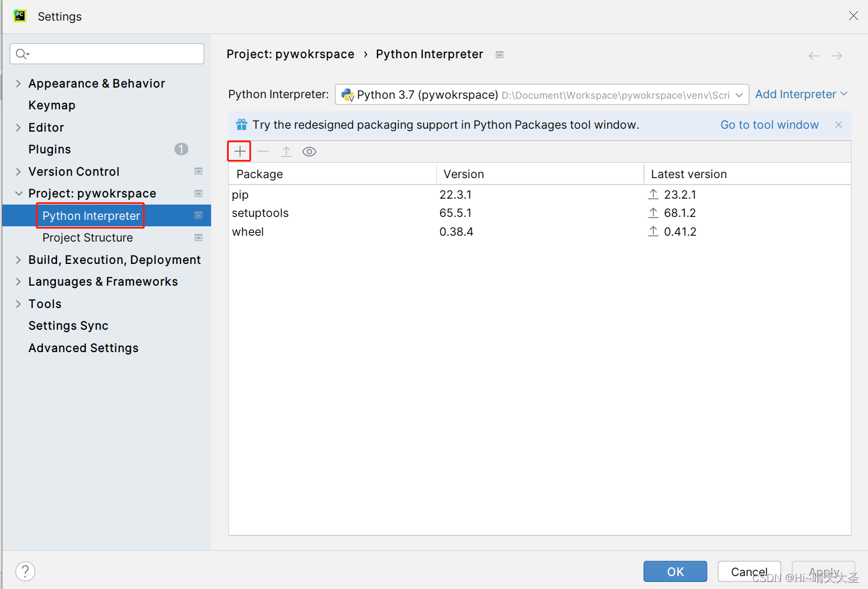868x589 pixels.
Task: Click the wheel version 0.38.4 cell
Action: click(x=456, y=232)
